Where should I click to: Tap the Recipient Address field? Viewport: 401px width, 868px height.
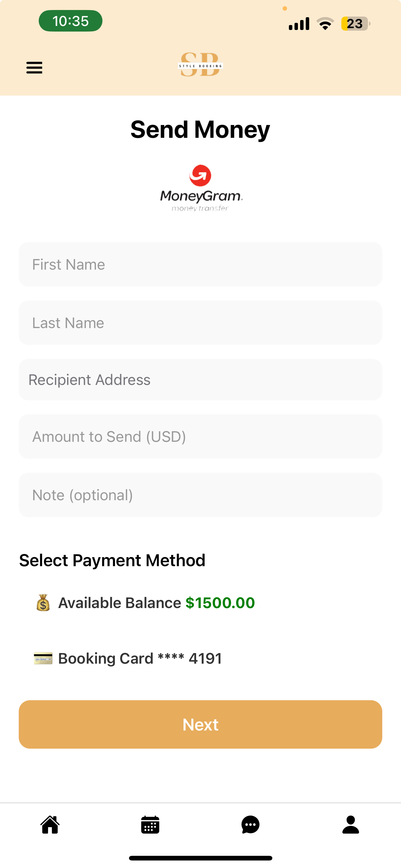200,380
